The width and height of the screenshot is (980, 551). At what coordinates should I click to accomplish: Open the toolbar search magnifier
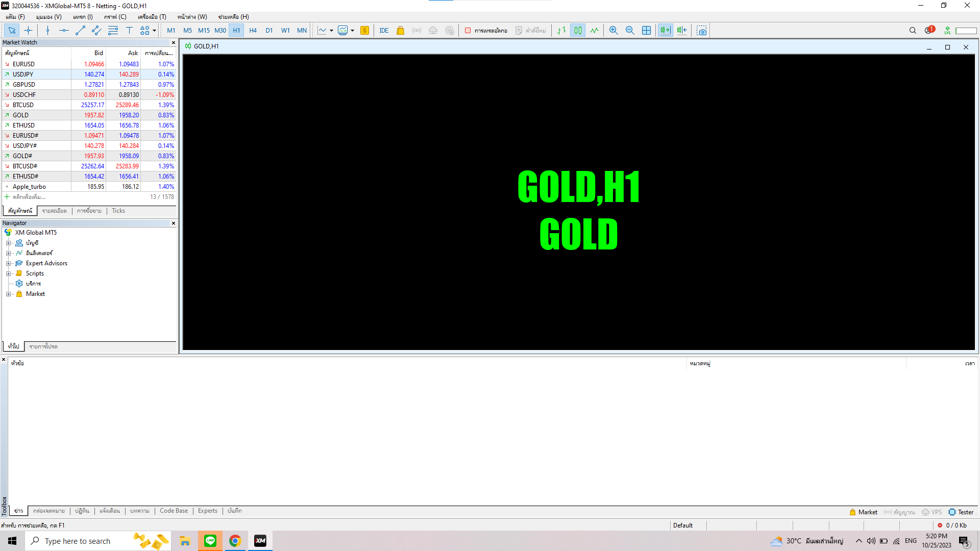pyautogui.click(x=913, y=31)
